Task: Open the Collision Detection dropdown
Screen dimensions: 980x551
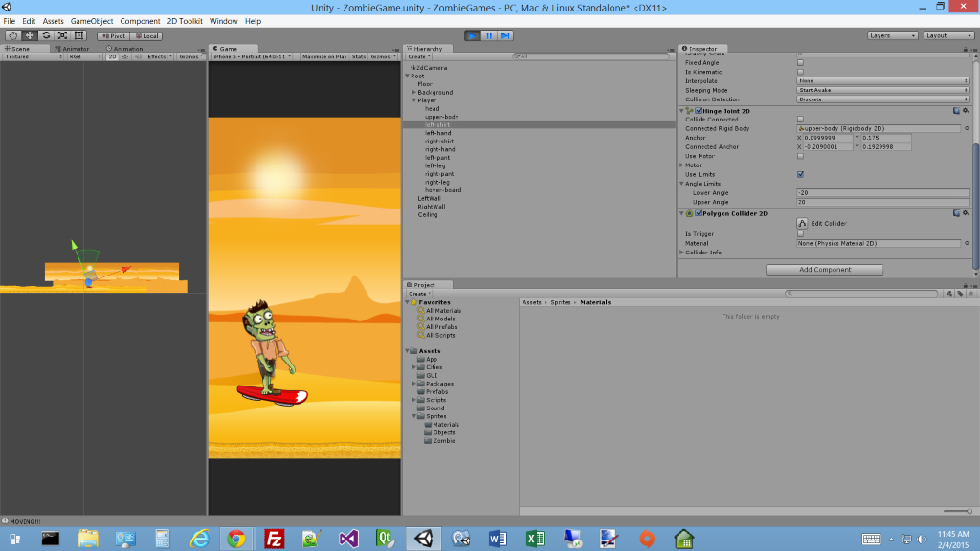Action: point(883,99)
